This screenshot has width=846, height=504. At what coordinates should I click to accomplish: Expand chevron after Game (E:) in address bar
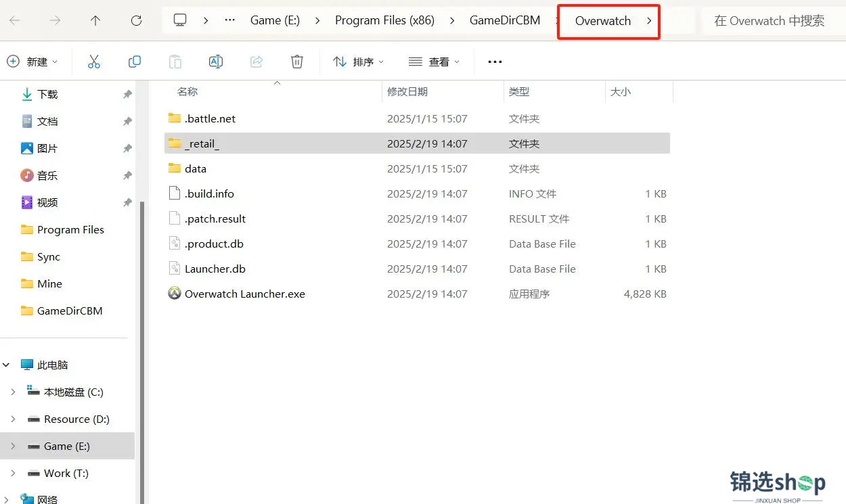click(317, 21)
